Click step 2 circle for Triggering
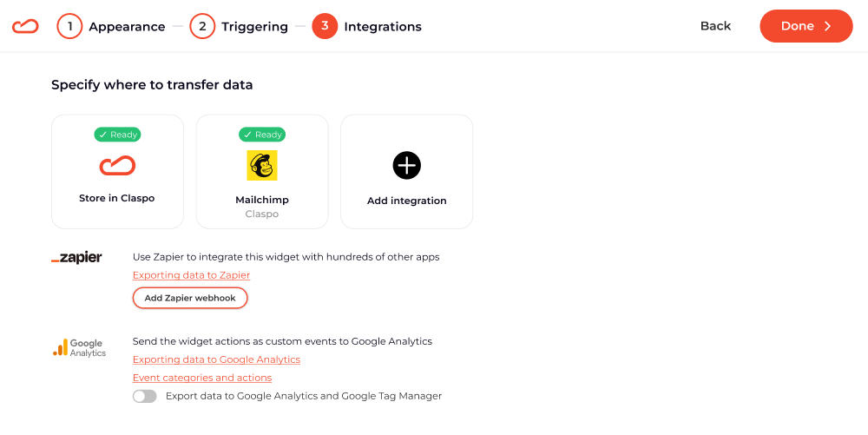This screenshot has width=868, height=435. pos(202,26)
